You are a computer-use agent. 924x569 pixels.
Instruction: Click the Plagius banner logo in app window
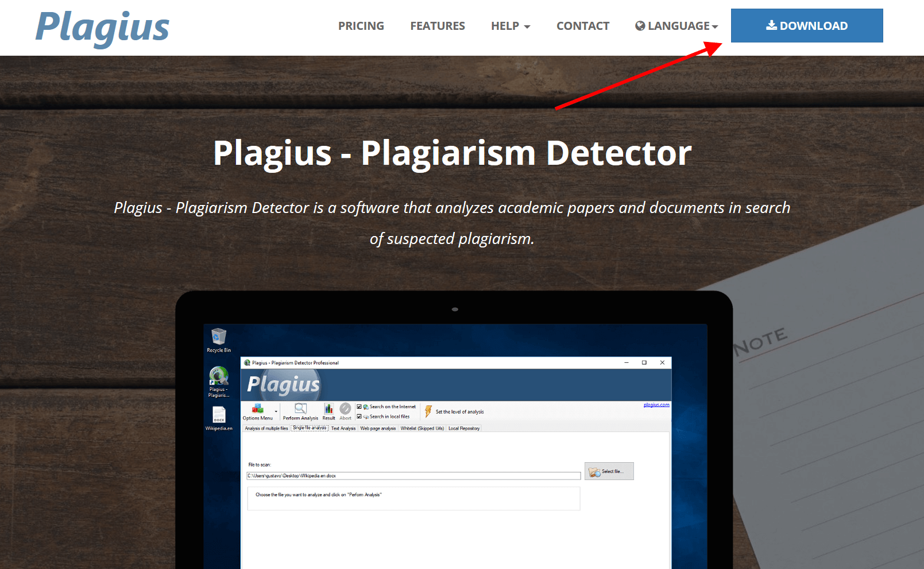click(x=283, y=385)
